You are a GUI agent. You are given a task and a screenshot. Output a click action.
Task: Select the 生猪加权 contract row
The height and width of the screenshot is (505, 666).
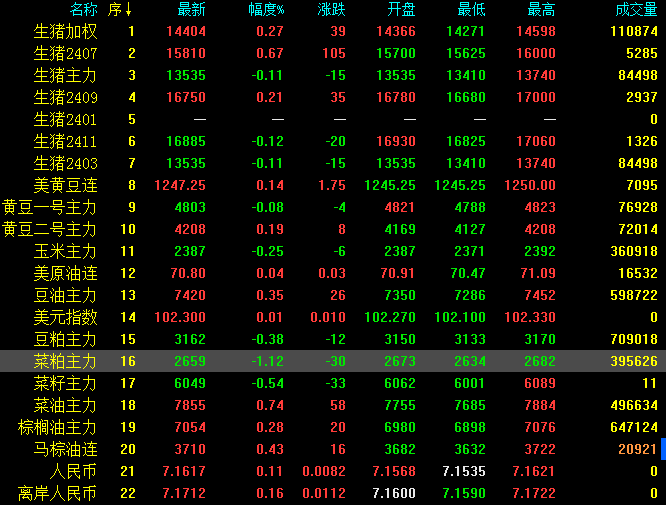(66, 31)
